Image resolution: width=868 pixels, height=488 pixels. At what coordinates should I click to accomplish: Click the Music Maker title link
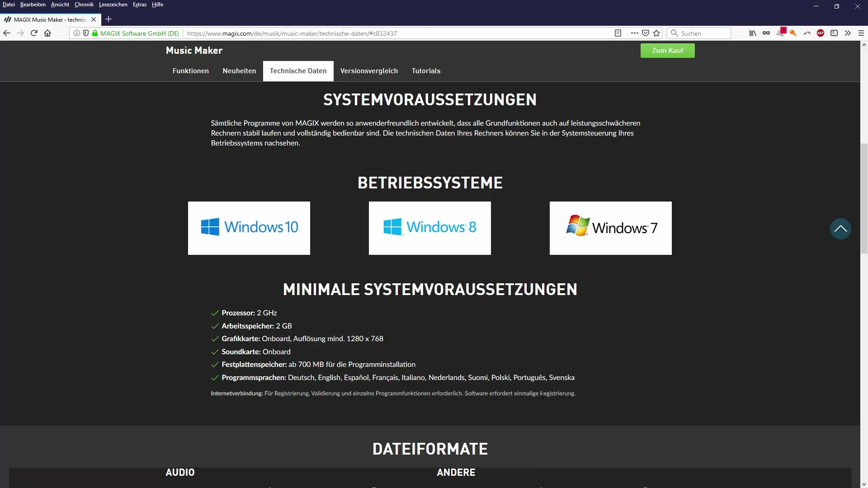[x=194, y=51]
